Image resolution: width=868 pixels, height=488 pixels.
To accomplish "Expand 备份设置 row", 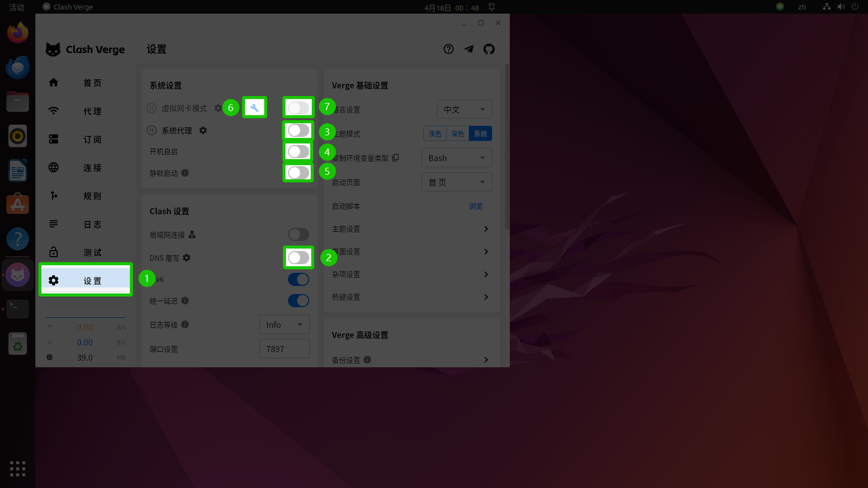I will point(412,360).
